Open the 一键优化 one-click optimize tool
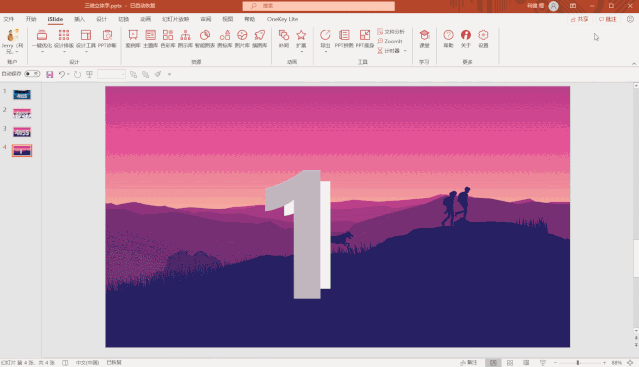This screenshot has width=639, height=367. point(42,39)
